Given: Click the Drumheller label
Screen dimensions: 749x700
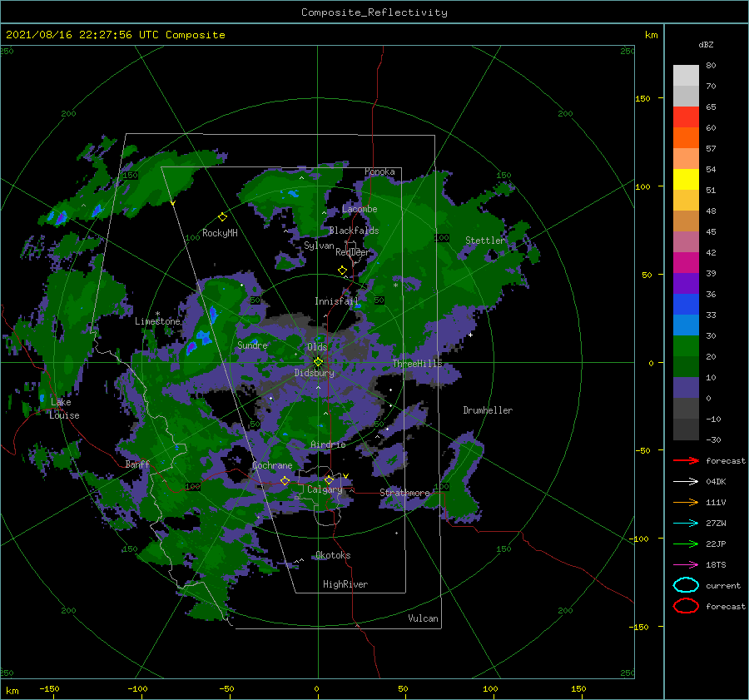Looking at the screenshot, I should pos(488,410).
